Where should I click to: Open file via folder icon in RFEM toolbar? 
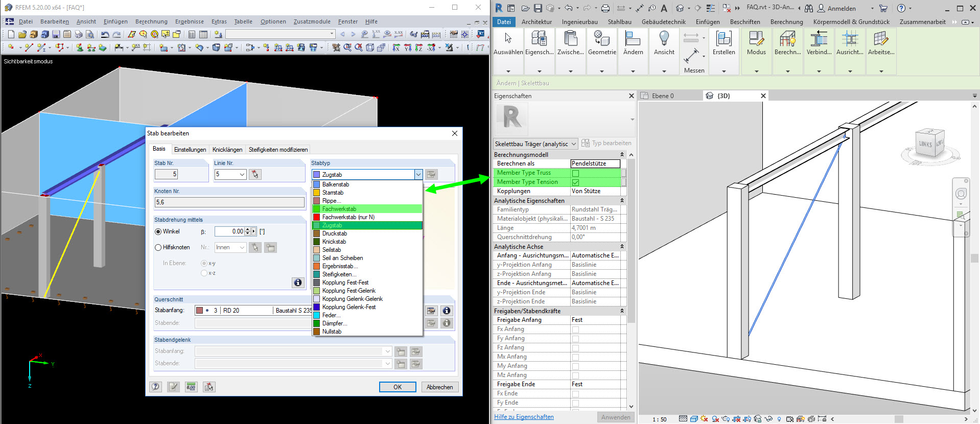point(22,34)
